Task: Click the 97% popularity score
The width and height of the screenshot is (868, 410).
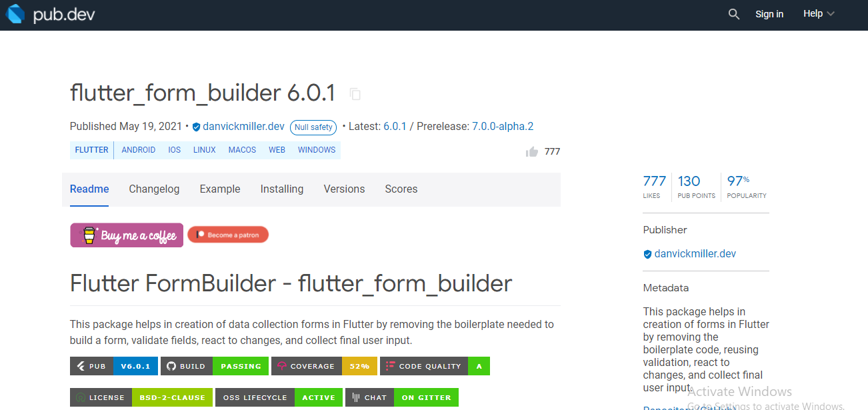Action: (747, 186)
